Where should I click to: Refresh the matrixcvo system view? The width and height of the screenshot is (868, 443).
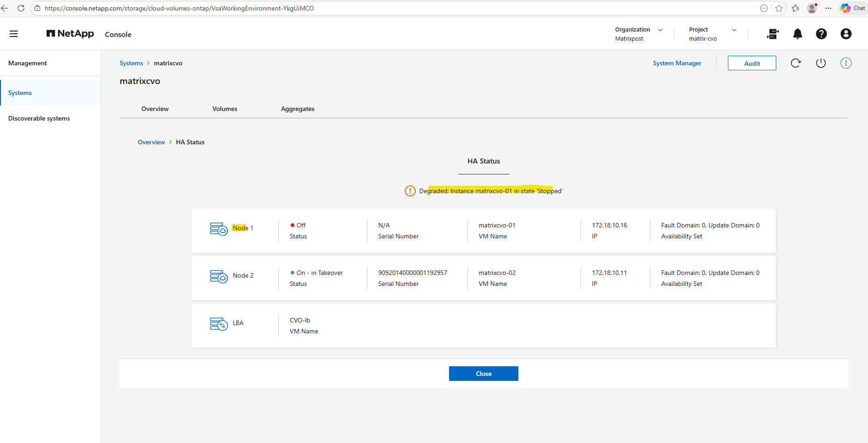[795, 63]
